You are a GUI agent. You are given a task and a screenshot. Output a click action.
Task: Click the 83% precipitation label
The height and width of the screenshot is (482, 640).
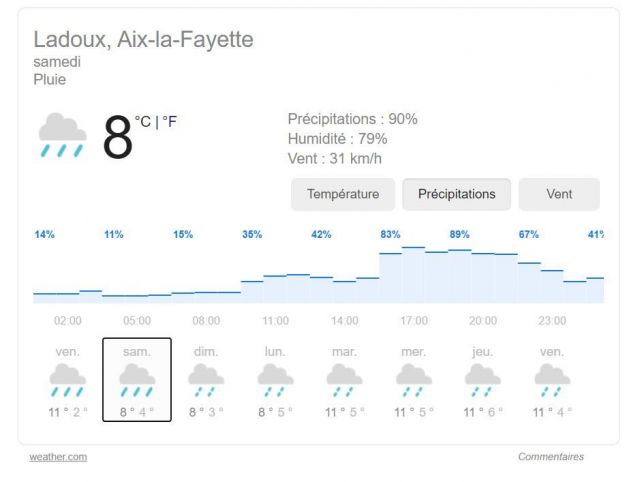tap(390, 234)
